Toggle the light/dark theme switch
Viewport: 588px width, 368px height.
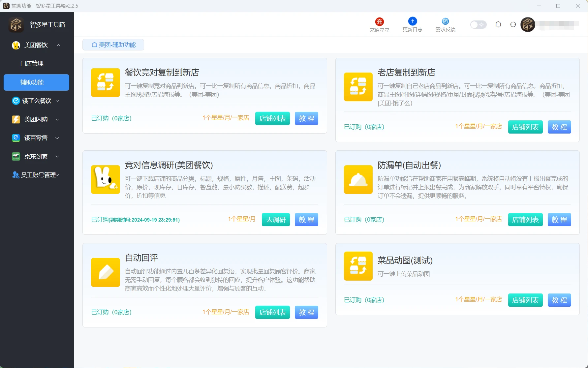click(x=479, y=25)
